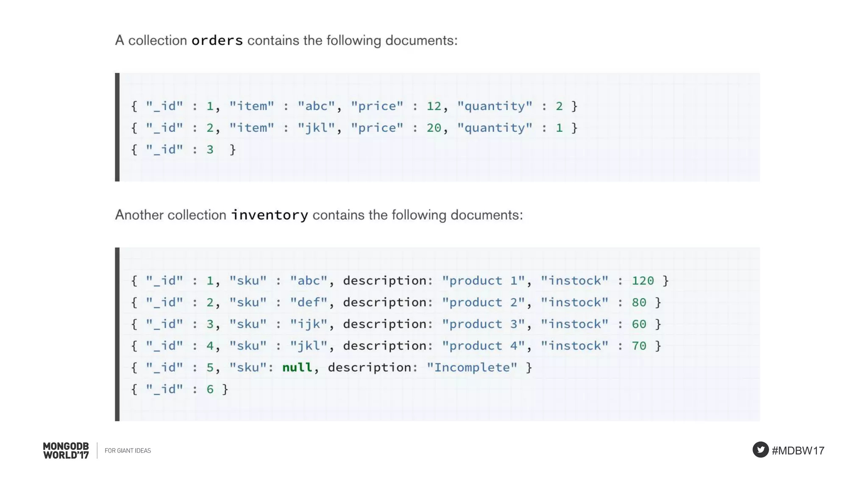Click the Twitter bird icon
Image resolution: width=868 pixels, height=488 pixels.
pos(760,449)
